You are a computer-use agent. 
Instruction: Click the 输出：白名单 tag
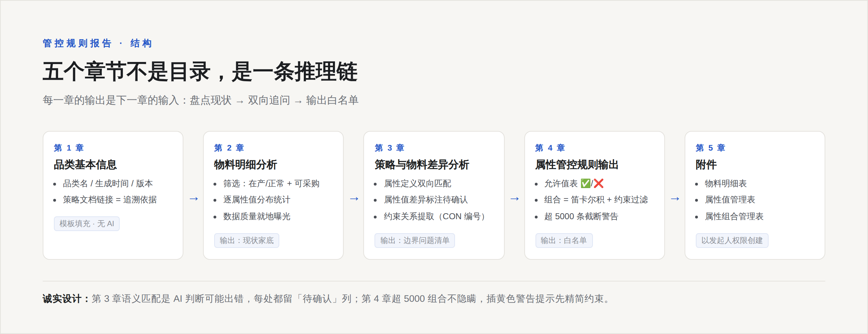click(564, 241)
